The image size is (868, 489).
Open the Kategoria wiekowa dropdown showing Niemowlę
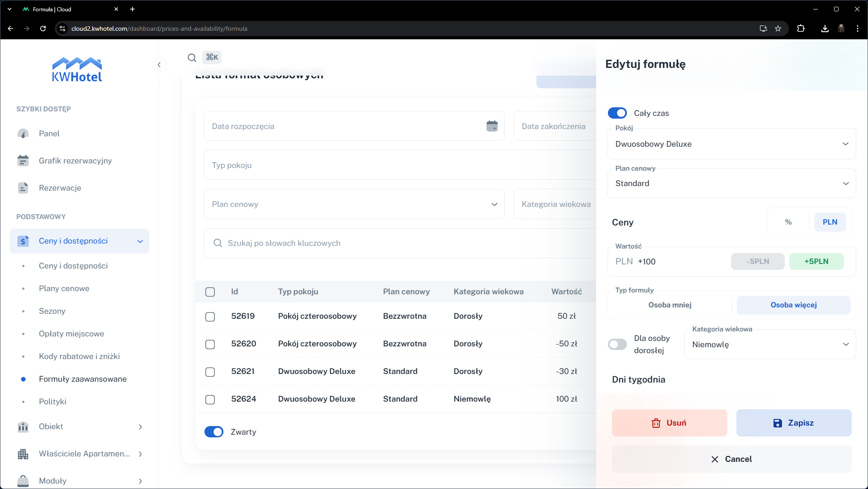tap(770, 345)
